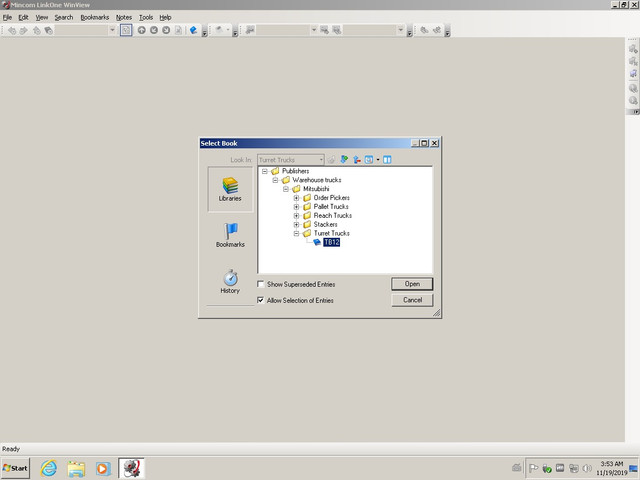Image resolution: width=640 pixels, height=480 pixels.
Task: Click the Forward navigation arrow in main toolbar
Action: pos(24,30)
